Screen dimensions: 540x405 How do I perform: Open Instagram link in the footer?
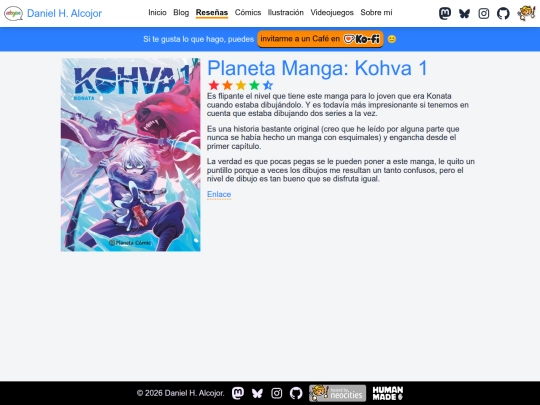[277, 393]
